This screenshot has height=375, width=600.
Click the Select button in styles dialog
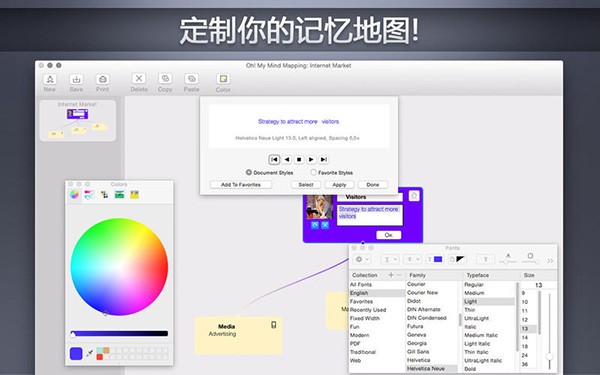(x=306, y=185)
